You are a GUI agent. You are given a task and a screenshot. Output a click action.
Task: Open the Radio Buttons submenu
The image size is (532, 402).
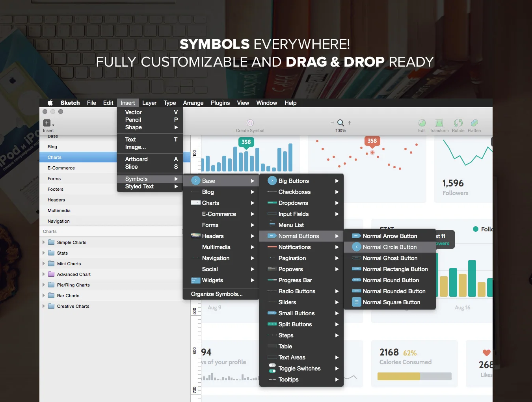pos(301,291)
